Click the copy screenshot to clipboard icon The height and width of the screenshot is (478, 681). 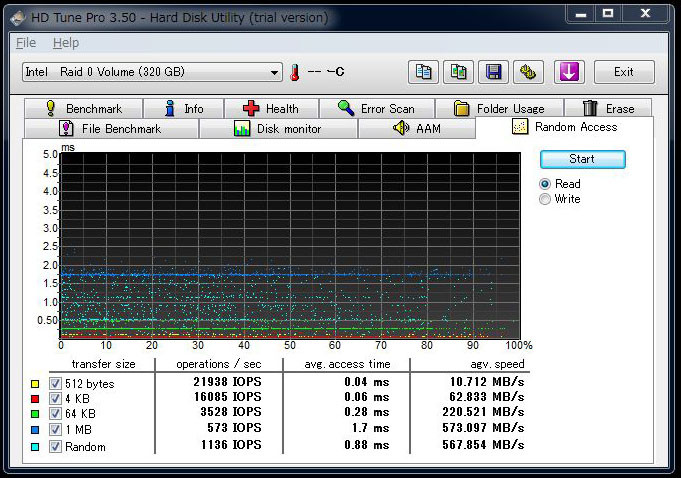click(x=458, y=72)
